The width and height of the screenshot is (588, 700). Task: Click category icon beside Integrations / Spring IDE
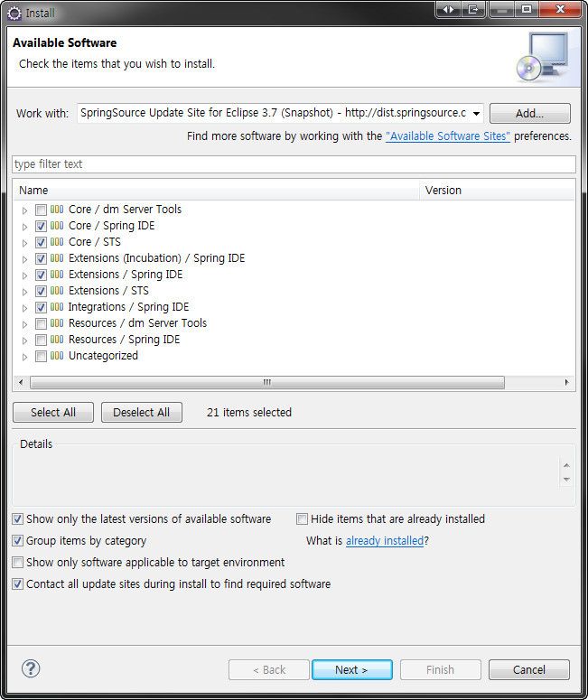click(x=57, y=307)
